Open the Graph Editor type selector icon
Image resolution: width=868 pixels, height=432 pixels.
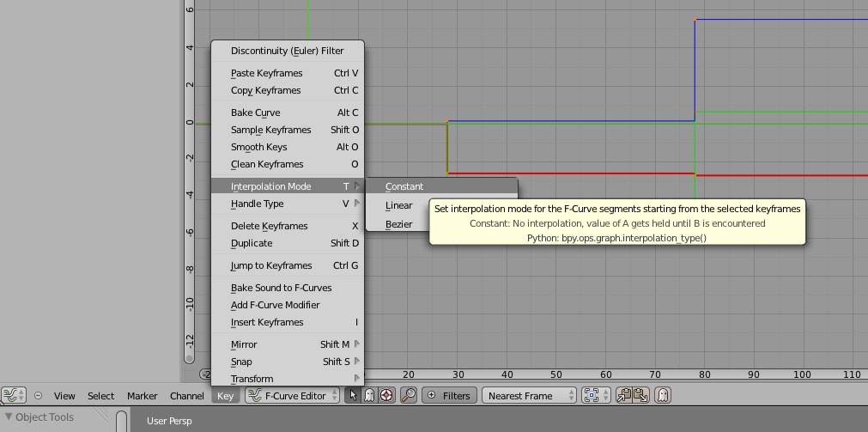(13, 395)
